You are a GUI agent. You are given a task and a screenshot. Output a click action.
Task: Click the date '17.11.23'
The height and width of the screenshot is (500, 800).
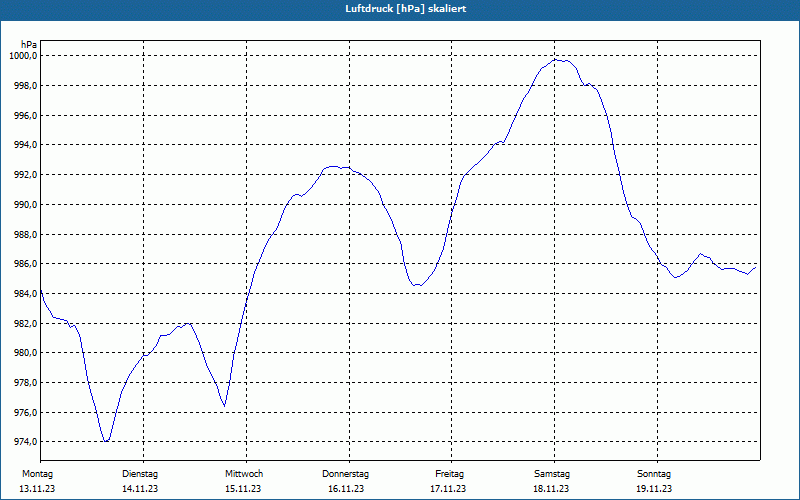coord(448,489)
